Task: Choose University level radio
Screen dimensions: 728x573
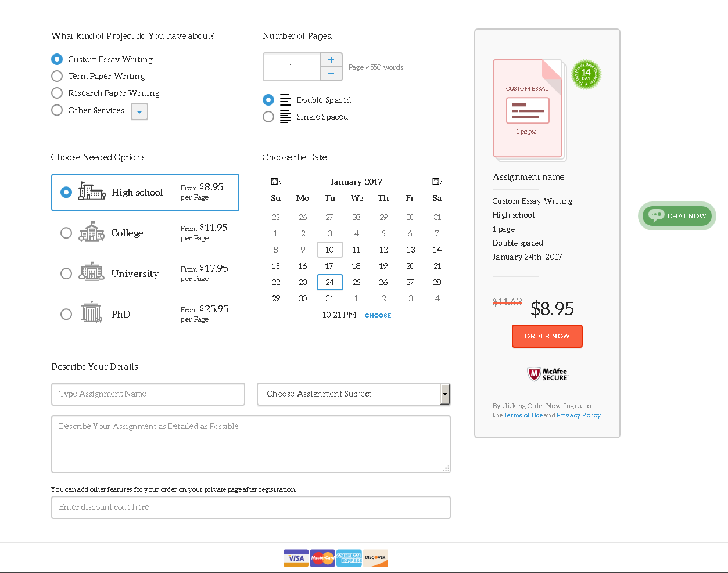Action: point(66,273)
